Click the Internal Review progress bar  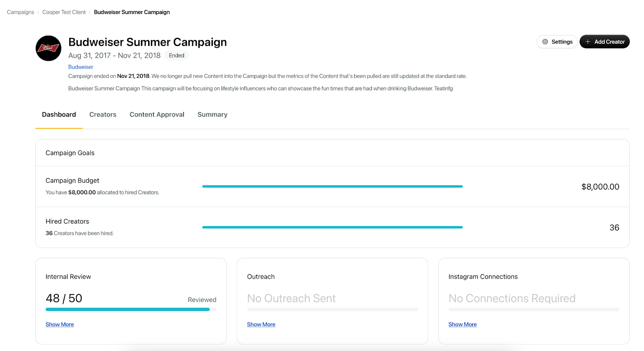pyautogui.click(x=131, y=309)
